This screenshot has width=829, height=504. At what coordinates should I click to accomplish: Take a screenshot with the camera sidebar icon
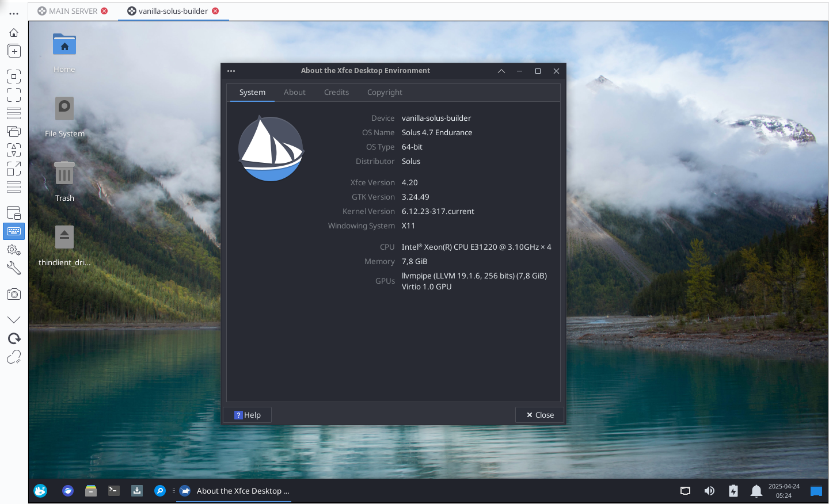point(14,294)
